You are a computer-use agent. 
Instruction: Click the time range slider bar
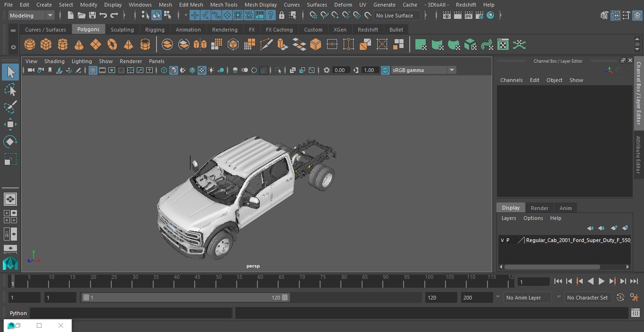(185, 298)
